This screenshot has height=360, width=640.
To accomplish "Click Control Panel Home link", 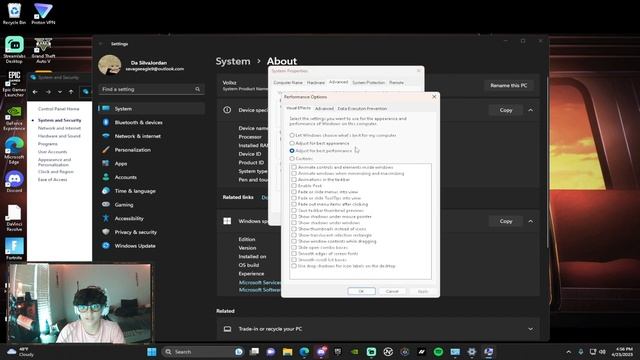I will tap(58, 109).
